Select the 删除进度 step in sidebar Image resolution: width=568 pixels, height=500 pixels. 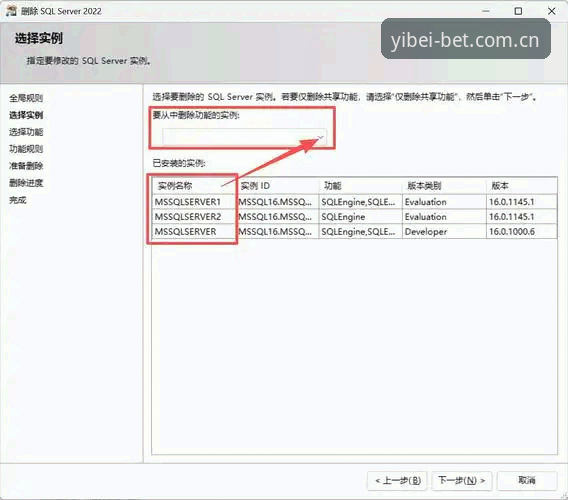(x=26, y=183)
